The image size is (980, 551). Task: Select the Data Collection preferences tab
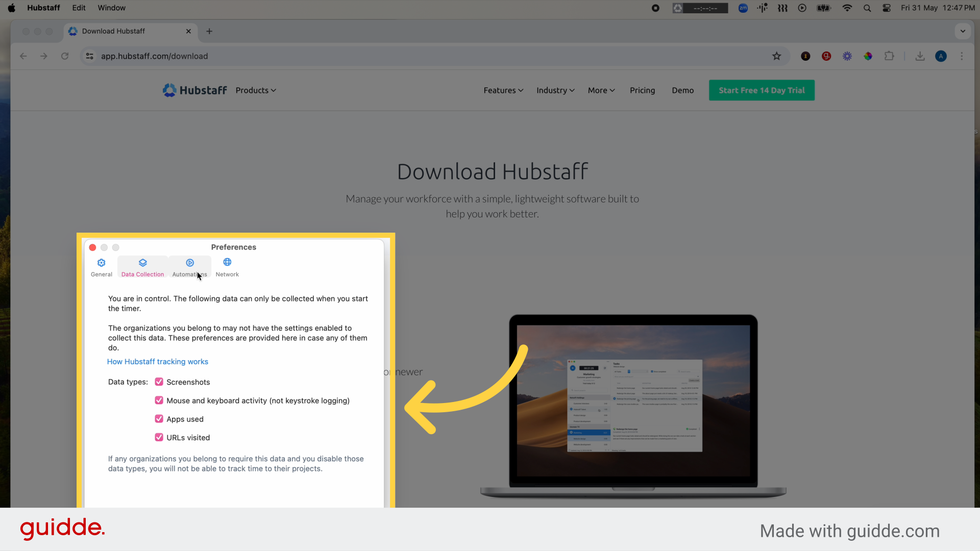pos(142,267)
